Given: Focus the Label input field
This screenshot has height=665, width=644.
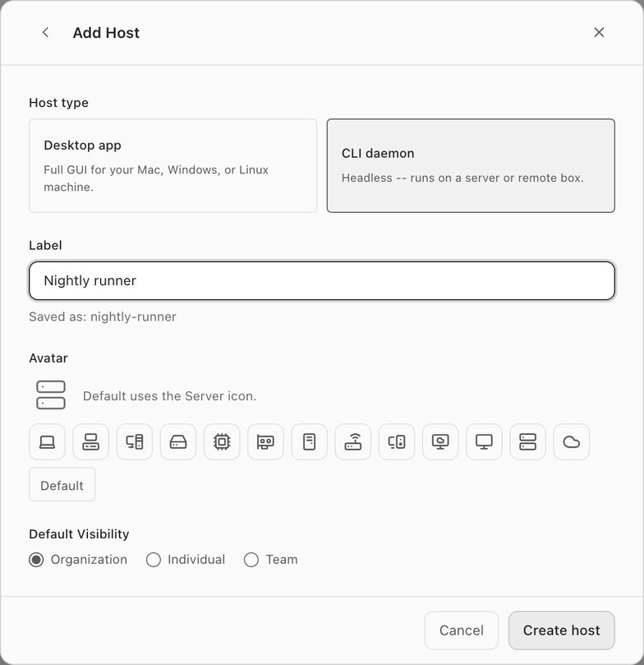Looking at the screenshot, I should [322, 281].
